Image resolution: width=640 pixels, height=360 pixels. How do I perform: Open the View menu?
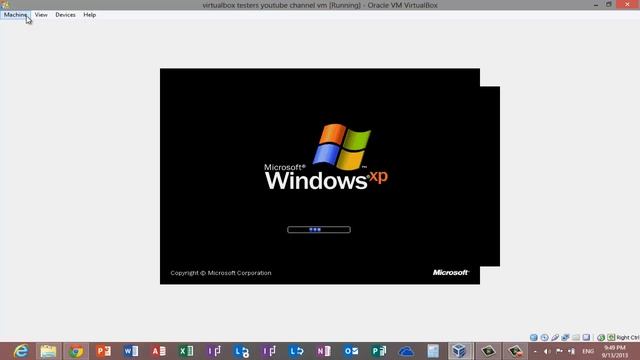click(x=41, y=15)
